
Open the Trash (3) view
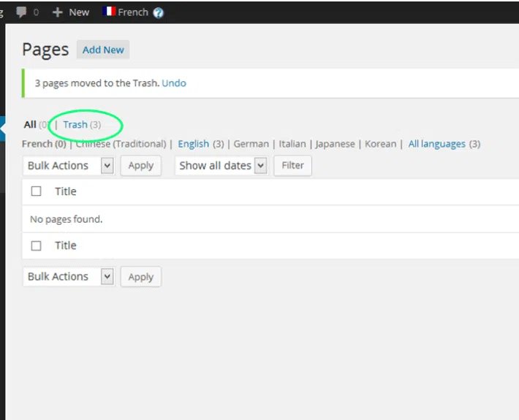[82, 125]
